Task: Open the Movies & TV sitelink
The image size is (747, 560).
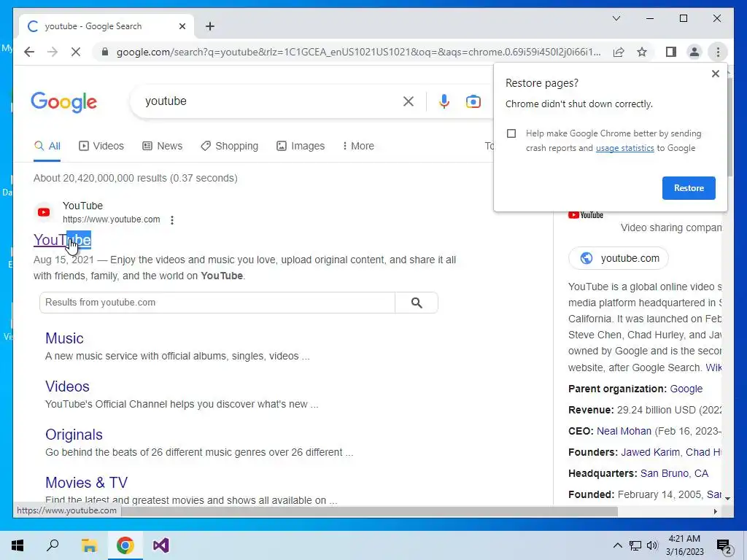Action: coord(86,483)
